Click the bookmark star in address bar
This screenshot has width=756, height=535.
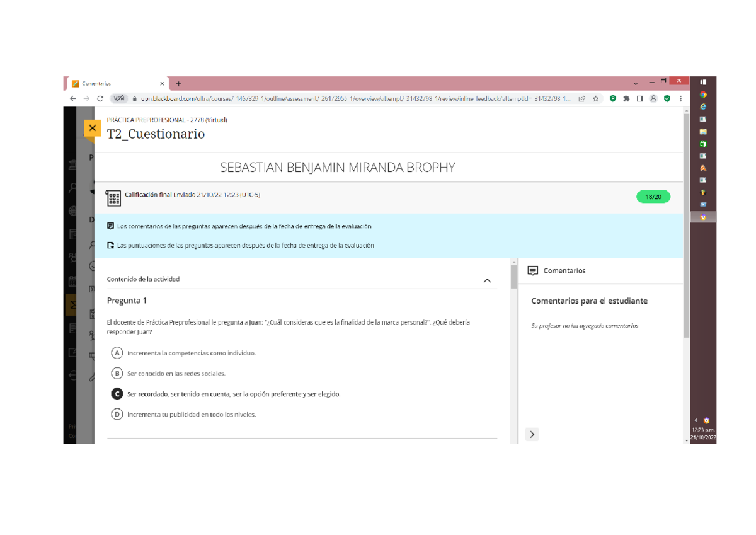coord(595,99)
